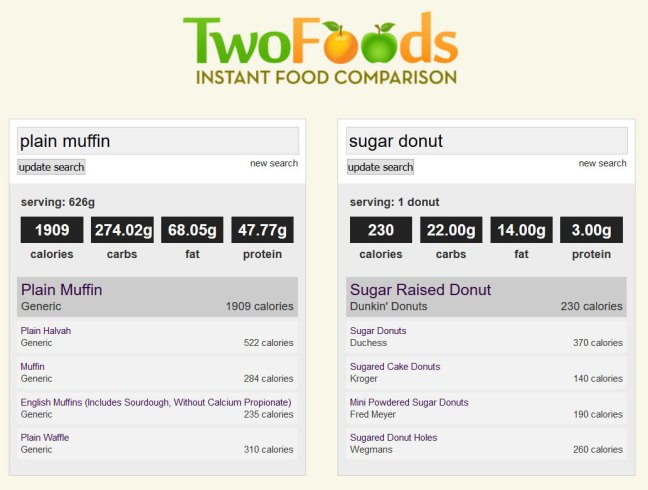Select the Plain Muffin Generic result
The width and height of the screenshot is (648, 490).
click(157, 297)
